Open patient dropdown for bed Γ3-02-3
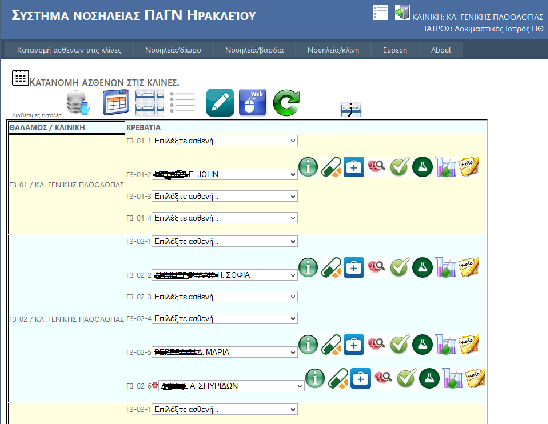Screen dimensions: 548x424 pyautogui.click(x=224, y=296)
